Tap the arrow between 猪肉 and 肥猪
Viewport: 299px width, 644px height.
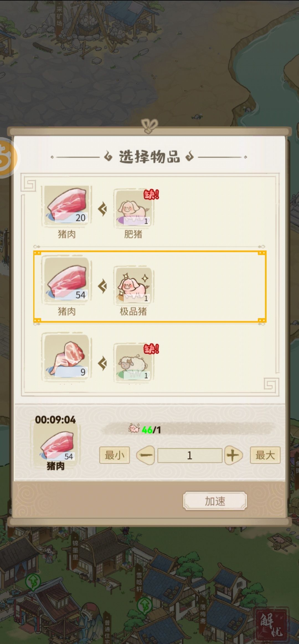103,209
